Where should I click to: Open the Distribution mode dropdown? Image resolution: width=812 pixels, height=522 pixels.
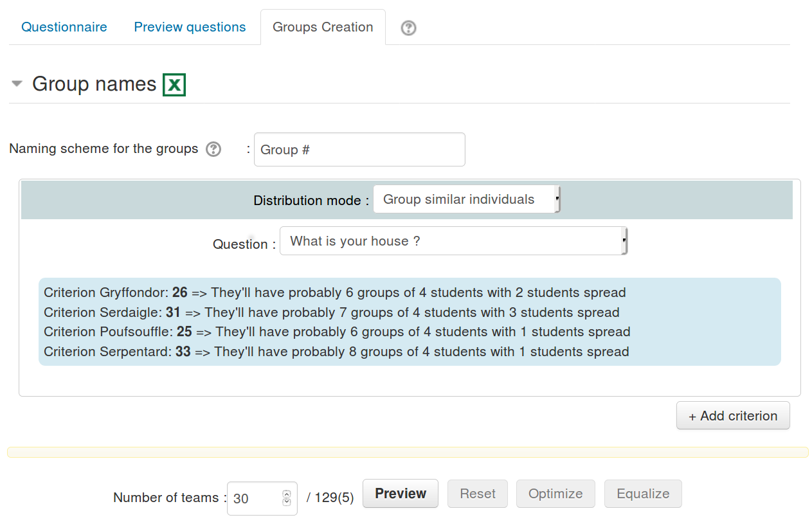coord(467,199)
